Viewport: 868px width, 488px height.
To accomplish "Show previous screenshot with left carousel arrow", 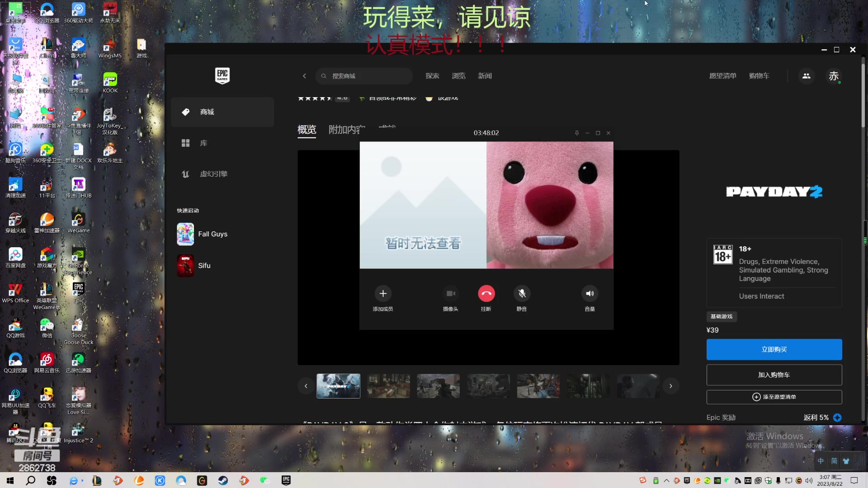I will pos(306,386).
